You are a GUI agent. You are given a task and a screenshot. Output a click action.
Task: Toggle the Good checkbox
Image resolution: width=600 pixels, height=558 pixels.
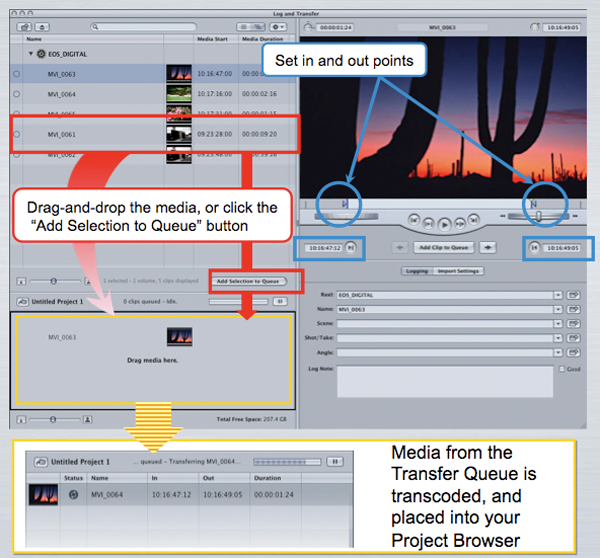point(562,369)
